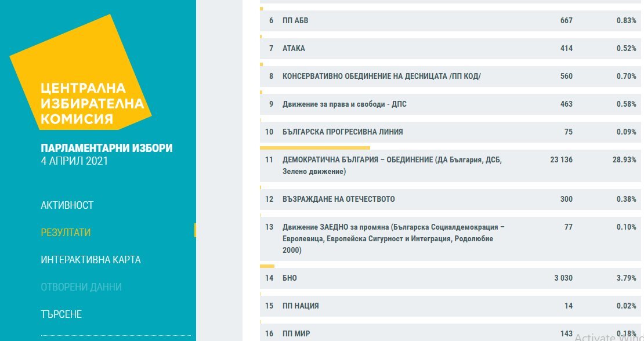The width and height of the screenshot is (644, 341).
Task: Click percentage 0.10% for Движение ЗАЕДНО
Action: [x=627, y=227]
